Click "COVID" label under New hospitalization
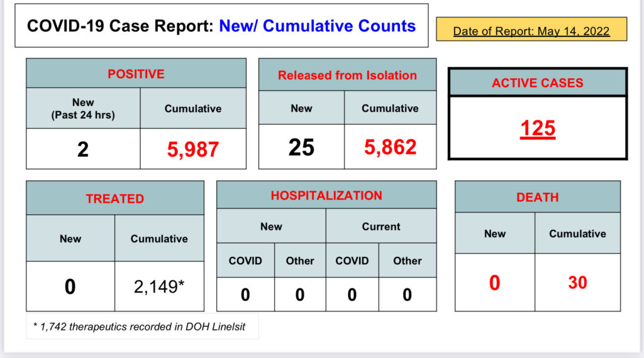The width and height of the screenshot is (644, 358). [245, 261]
